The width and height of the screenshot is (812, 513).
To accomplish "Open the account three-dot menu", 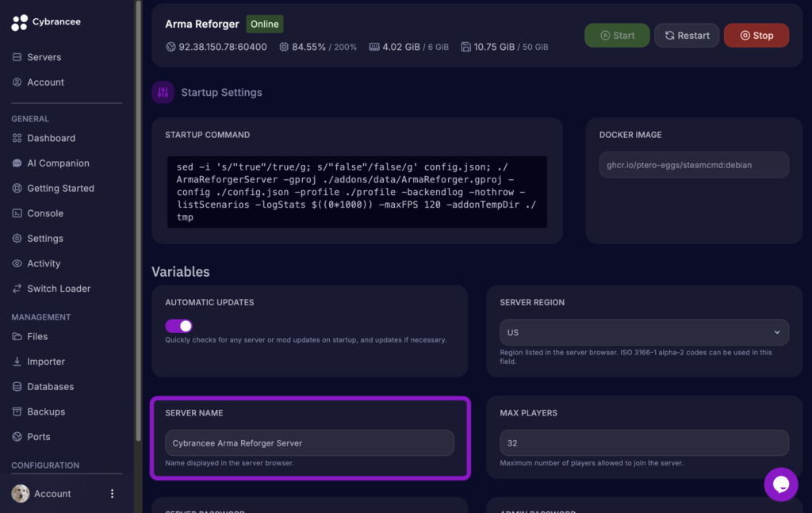I will pyautogui.click(x=112, y=494).
